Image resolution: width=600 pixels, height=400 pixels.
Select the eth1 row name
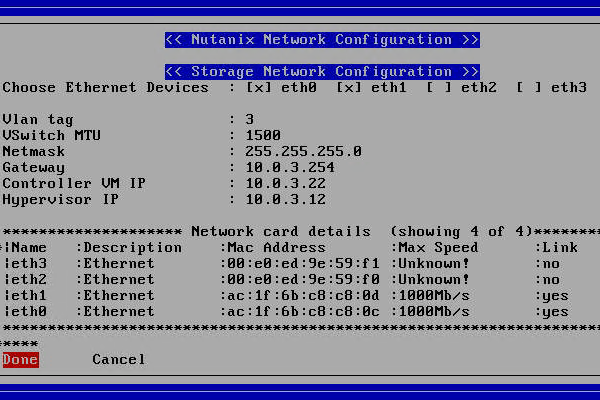pos(29,296)
